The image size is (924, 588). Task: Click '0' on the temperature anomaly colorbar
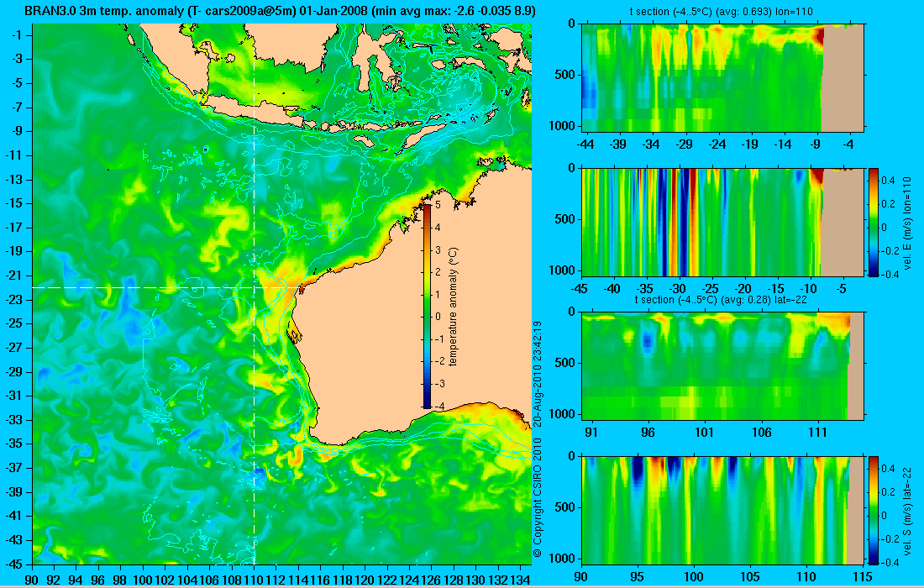pyautogui.click(x=438, y=317)
